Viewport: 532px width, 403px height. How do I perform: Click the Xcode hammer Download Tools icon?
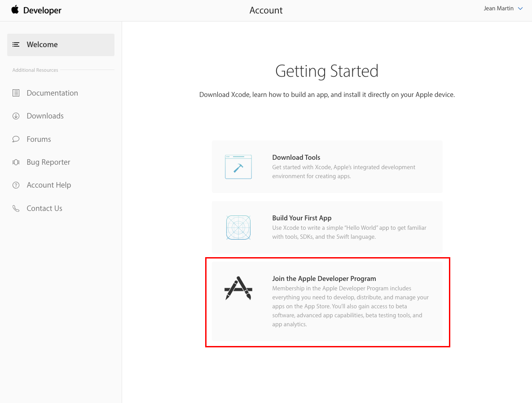[x=238, y=167]
